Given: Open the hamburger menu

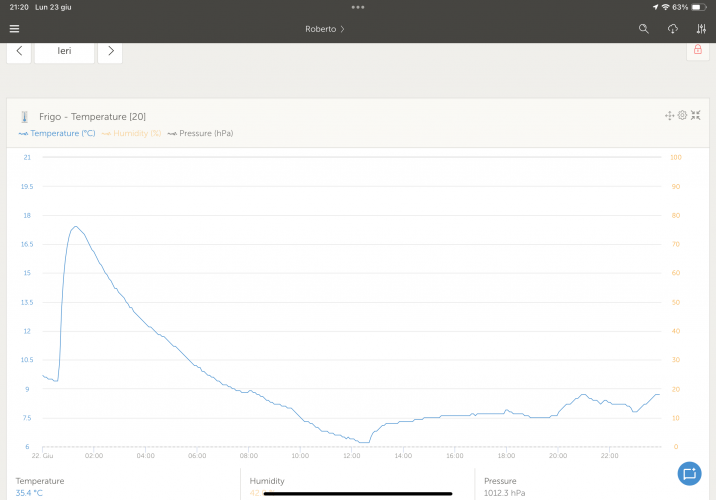Looking at the screenshot, I should click(14, 29).
